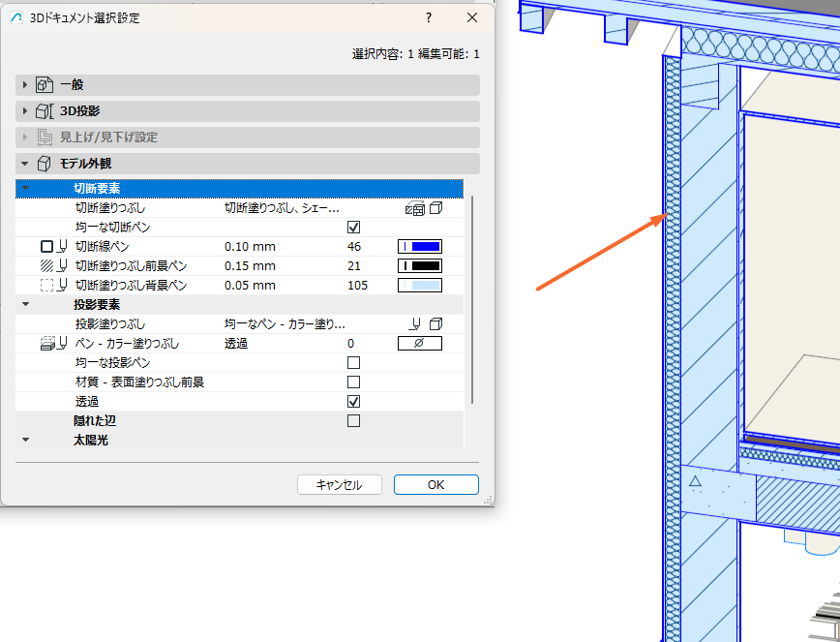Screen dimensions: 840x642
Task: Click pen number 105 value
Action: coord(357,285)
